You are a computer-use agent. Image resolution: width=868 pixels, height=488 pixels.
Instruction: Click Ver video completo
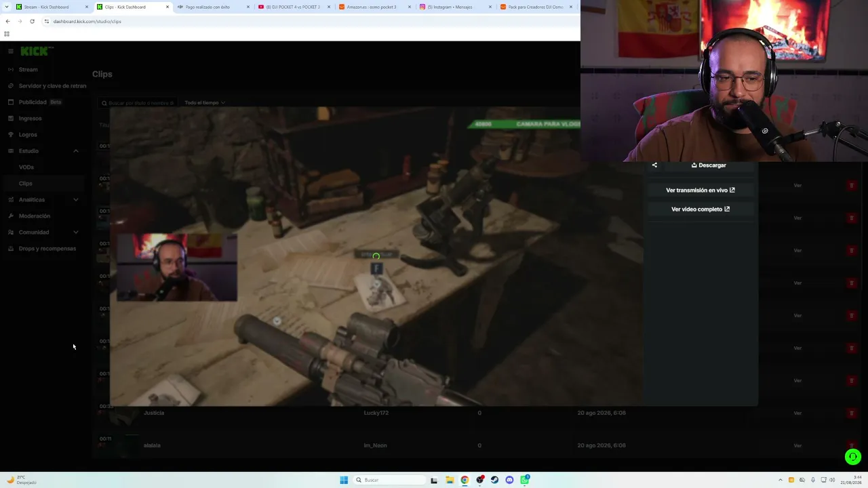[x=701, y=209]
